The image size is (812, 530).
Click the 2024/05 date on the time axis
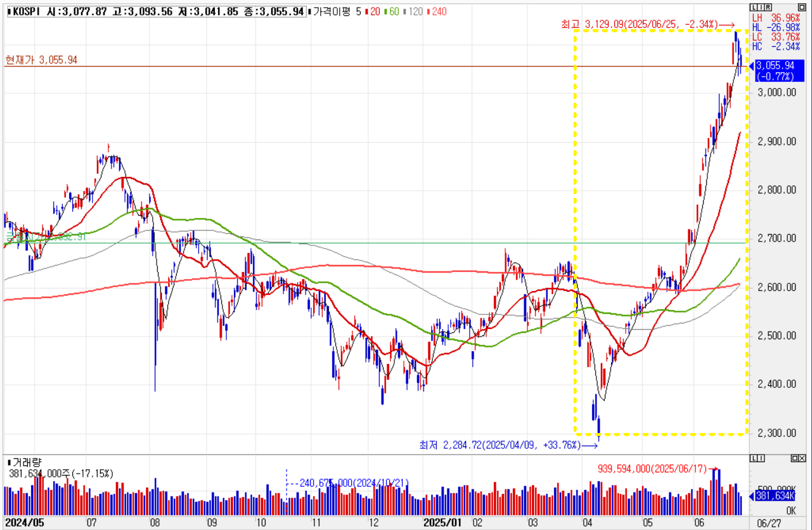(23, 523)
